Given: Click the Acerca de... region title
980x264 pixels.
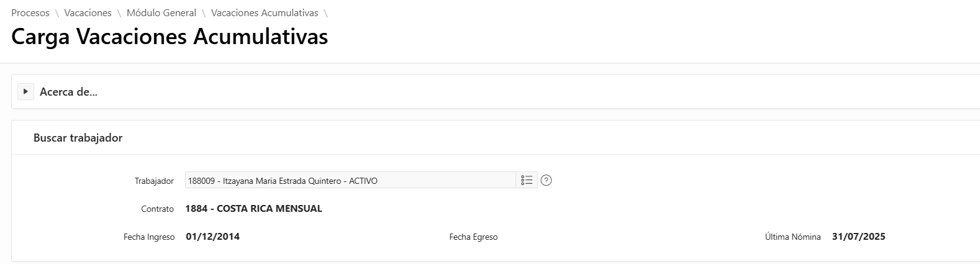Looking at the screenshot, I should [x=68, y=92].
